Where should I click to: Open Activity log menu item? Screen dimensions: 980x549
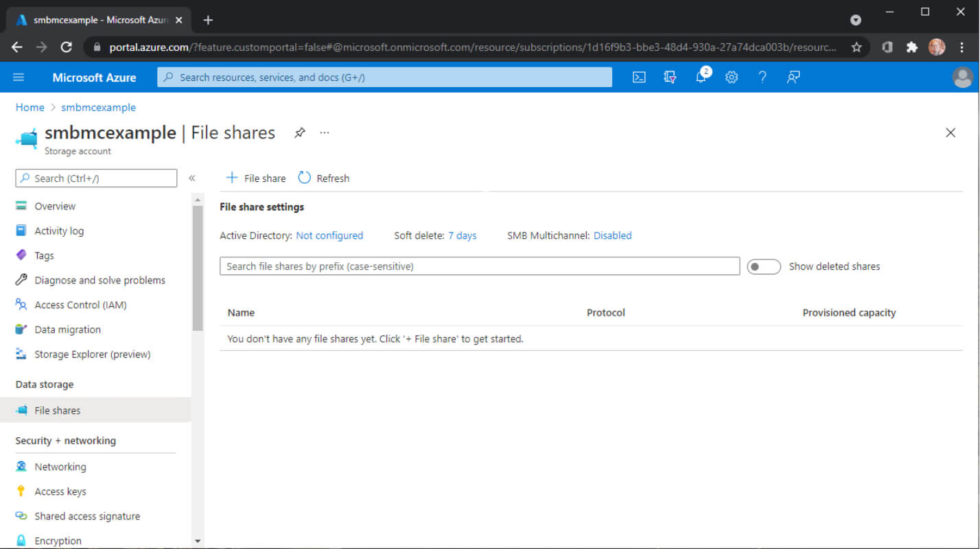[x=59, y=231]
